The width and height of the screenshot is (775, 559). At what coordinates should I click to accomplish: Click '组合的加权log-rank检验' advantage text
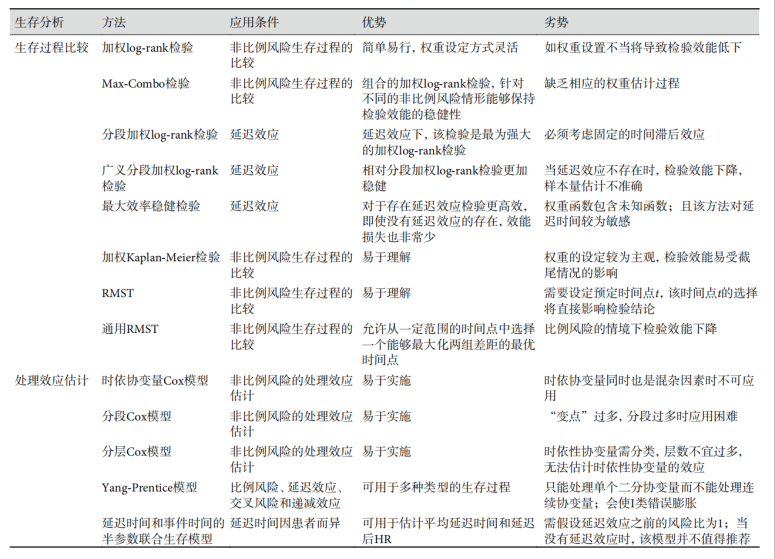tap(426, 83)
